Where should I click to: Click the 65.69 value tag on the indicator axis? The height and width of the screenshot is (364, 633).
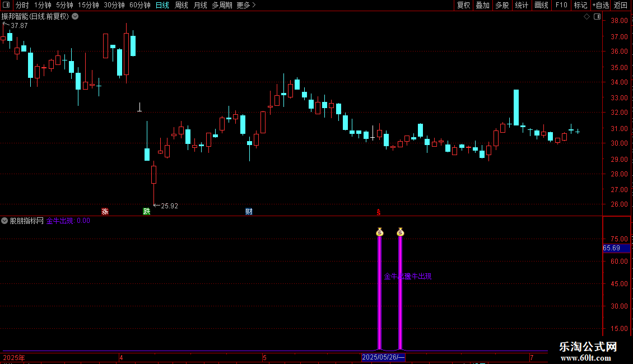616,248
